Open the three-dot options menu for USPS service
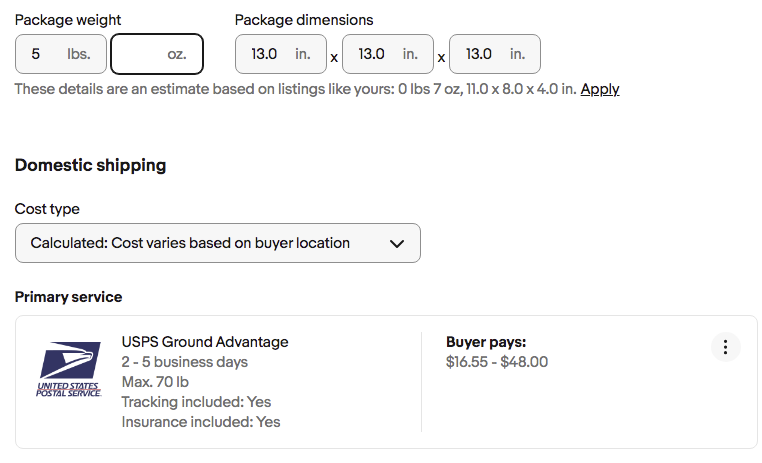The image size is (762, 463). [x=725, y=347]
